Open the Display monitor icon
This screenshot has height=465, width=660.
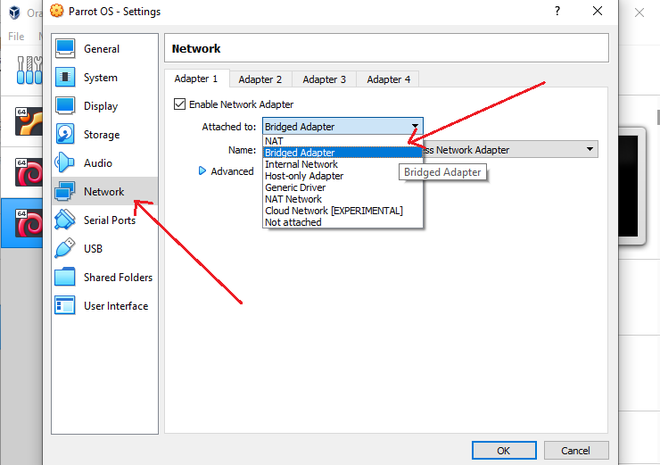(x=65, y=106)
